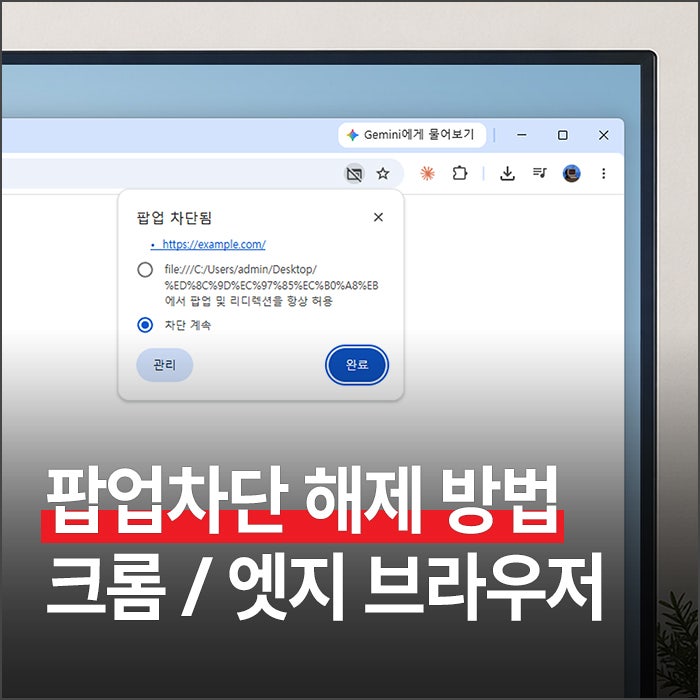Screen dimensions: 700x700
Task: Open Chrome three-dot menu
Action: click(x=604, y=173)
